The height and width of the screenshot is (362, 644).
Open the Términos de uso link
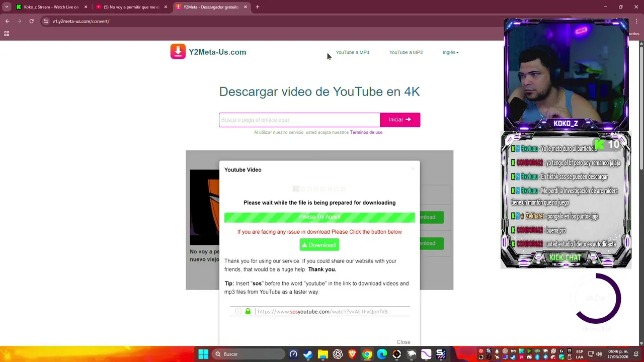pyautogui.click(x=366, y=132)
